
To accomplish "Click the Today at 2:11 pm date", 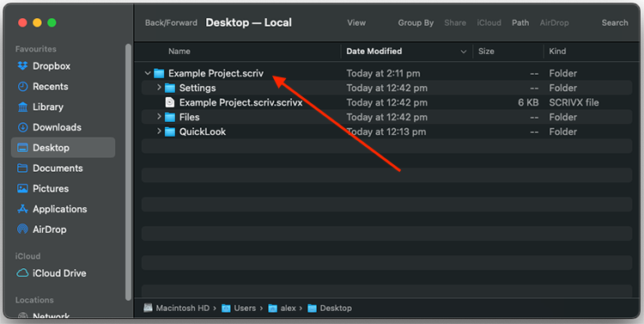I will point(383,74).
